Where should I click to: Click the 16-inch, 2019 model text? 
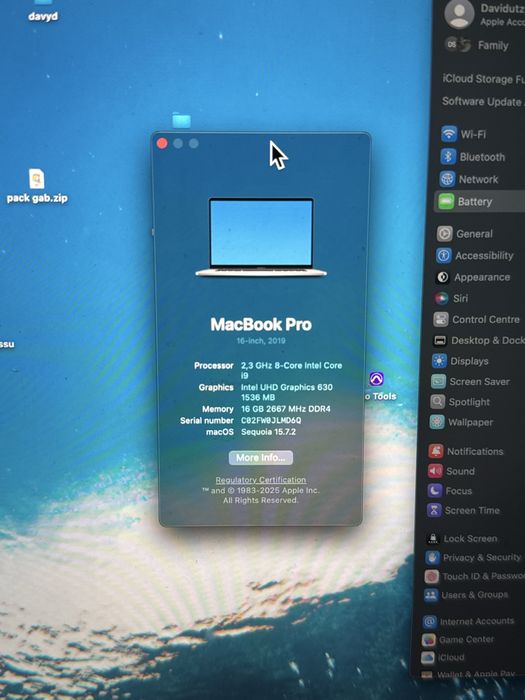click(261, 341)
